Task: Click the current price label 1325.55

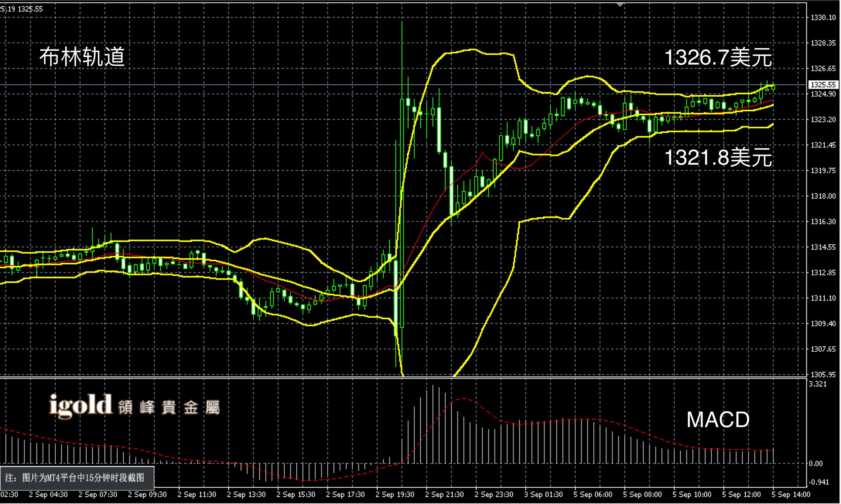Action: click(823, 85)
